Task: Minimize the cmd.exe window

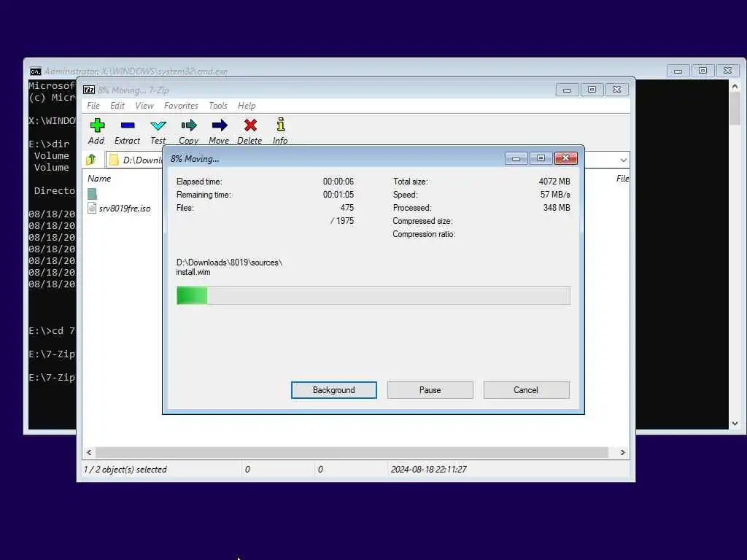Action: (x=678, y=71)
